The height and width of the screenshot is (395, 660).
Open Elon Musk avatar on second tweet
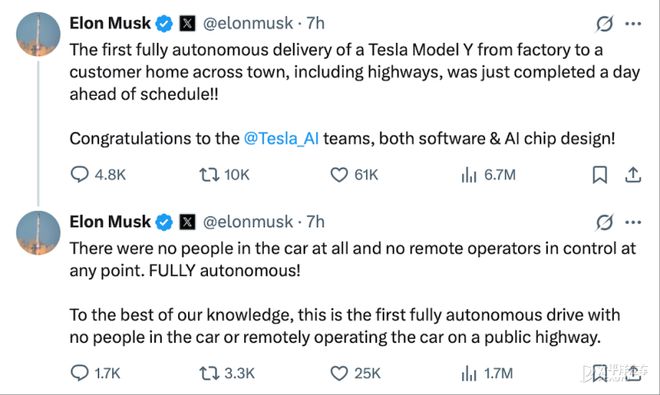[38, 233]
